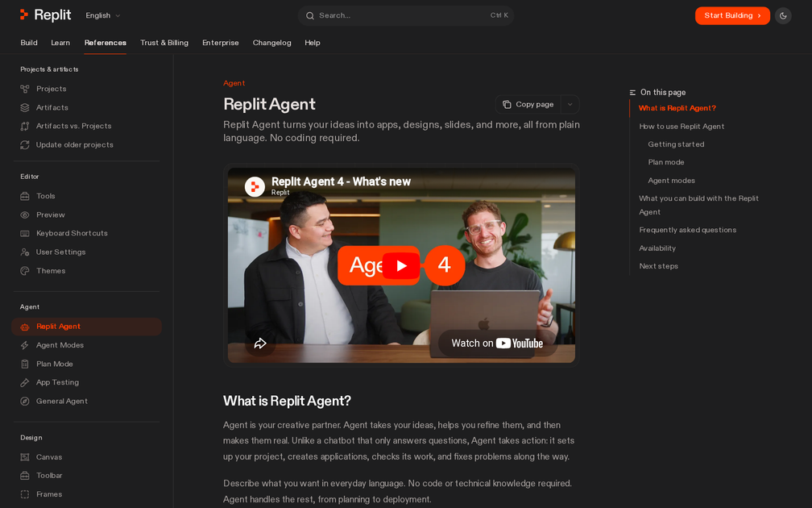The image size is (812, 508).
Task: Click the User Settings person icon
Action: [x=24, y=252]
